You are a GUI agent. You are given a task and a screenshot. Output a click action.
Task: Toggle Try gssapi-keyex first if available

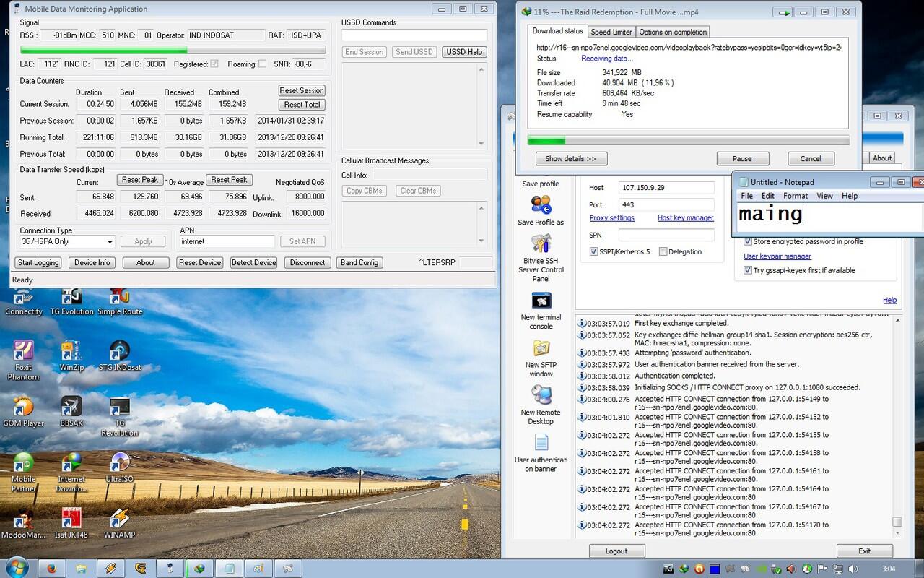748,270
